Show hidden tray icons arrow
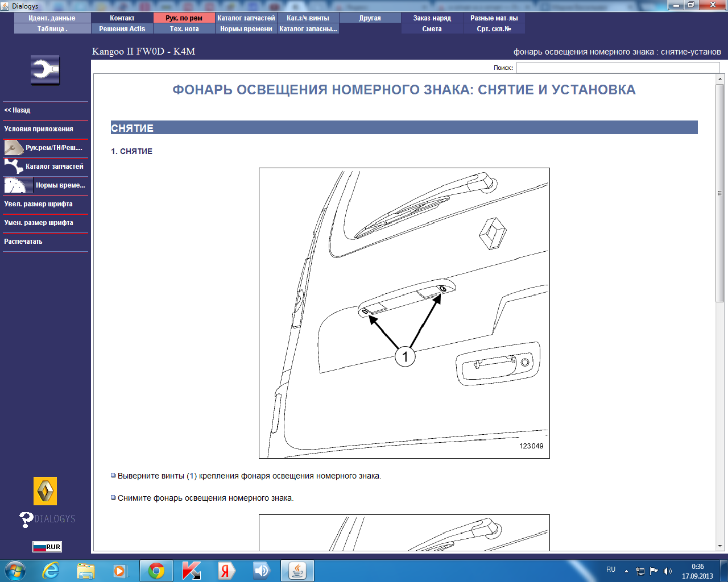 (626, 571)
